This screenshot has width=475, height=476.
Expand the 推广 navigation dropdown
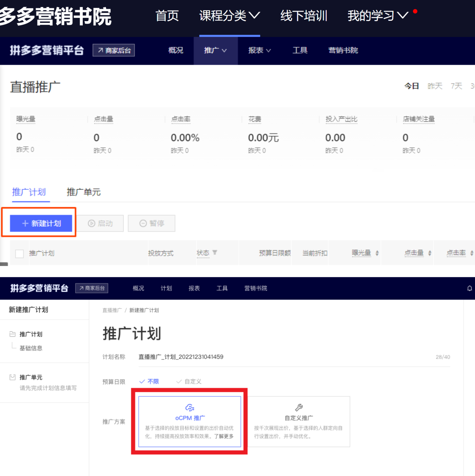pos(216,51)
